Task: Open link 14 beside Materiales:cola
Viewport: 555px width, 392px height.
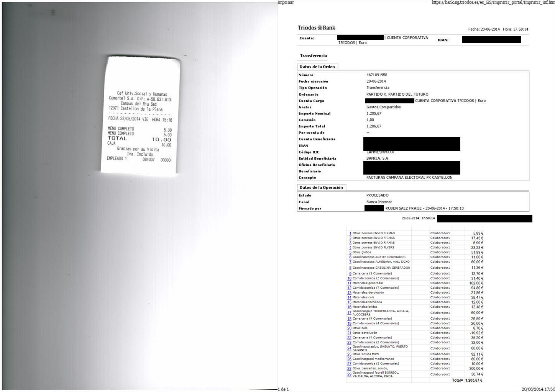Action: click(349, 297)
